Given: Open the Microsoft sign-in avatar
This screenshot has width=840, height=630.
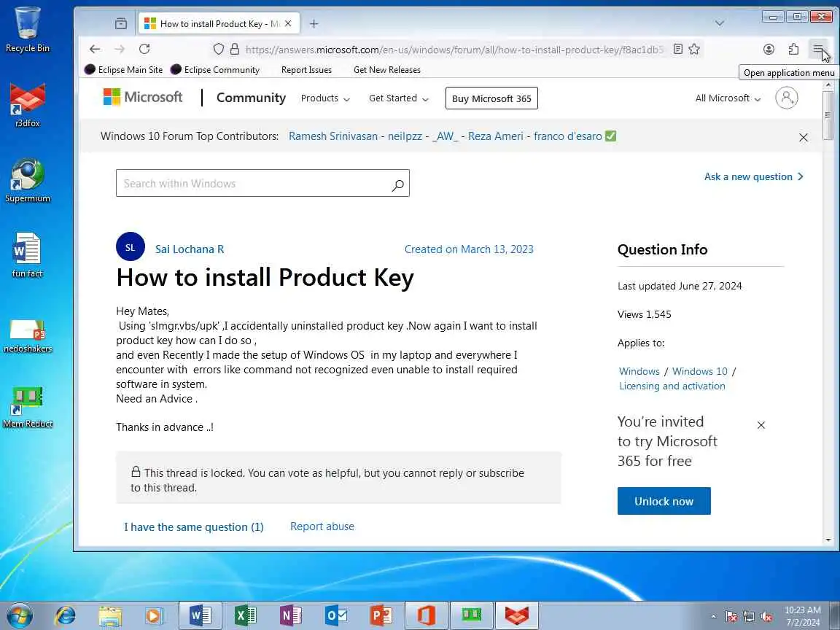Looking at the screenshot, I should click(x=787, y=98).
